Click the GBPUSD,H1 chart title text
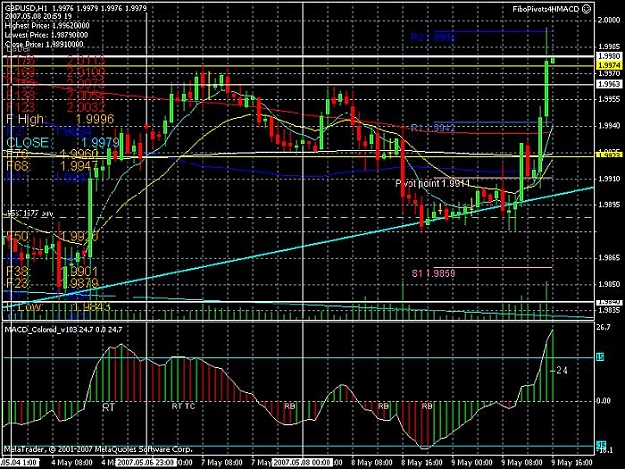Image resolution: width=625 pixels, height=469 pixels. click(x=25, y=8)
